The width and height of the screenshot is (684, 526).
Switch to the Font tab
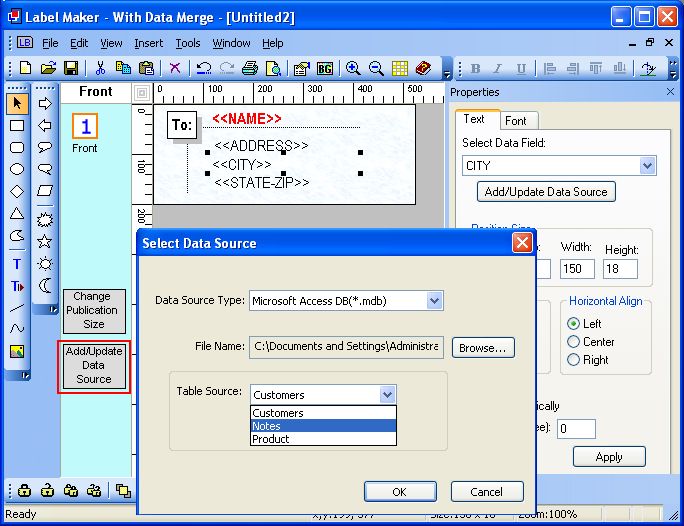[x=515, y=120]
